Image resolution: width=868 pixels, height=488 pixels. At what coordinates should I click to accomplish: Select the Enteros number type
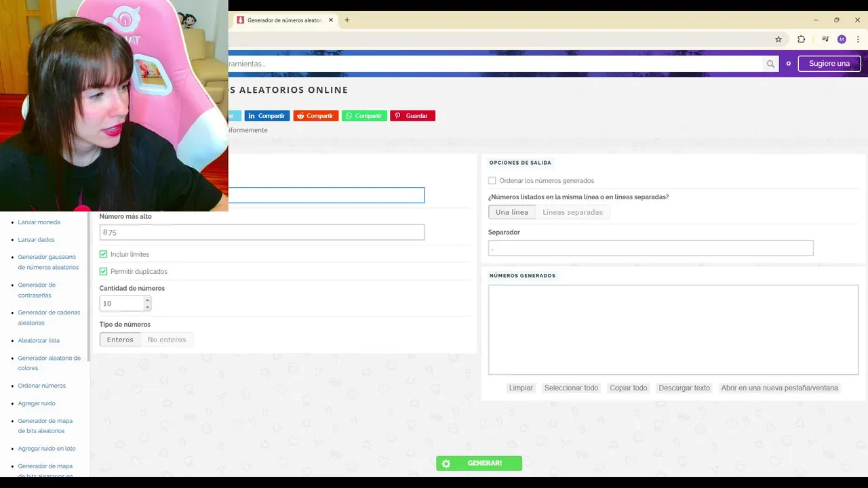pos(120,340)
